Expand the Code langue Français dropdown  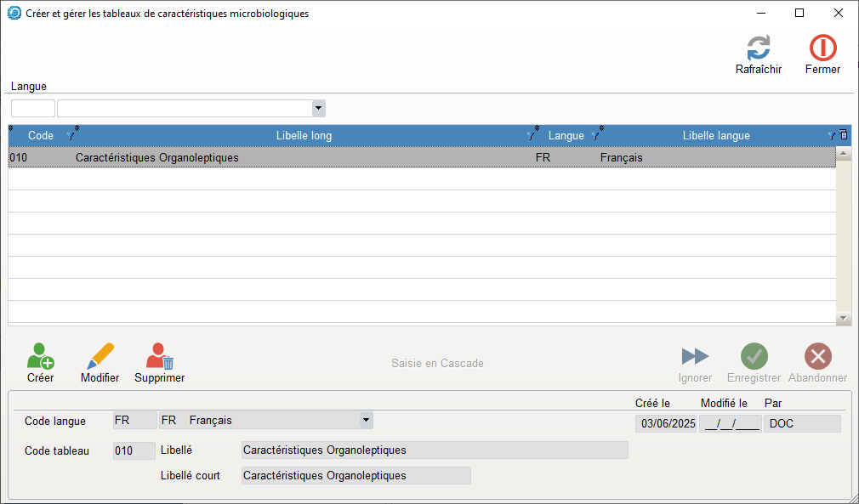(366, 420)
